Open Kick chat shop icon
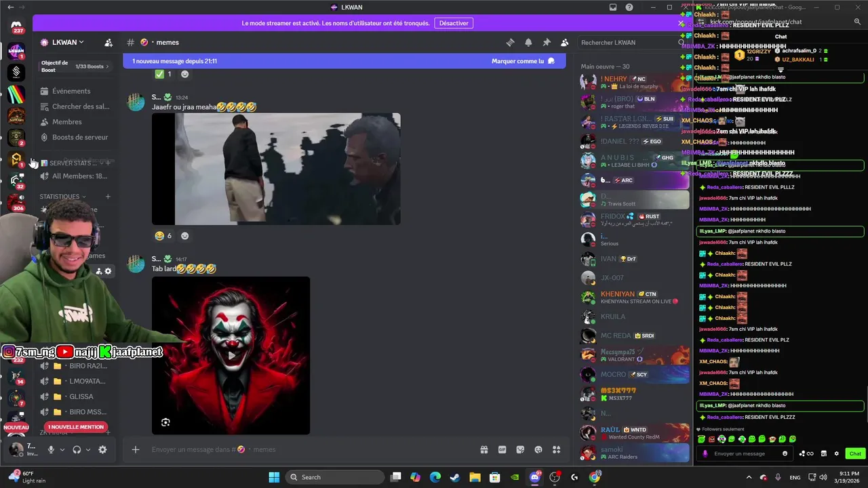The width and height of the screenshot is (868, 488). (824, 453)
